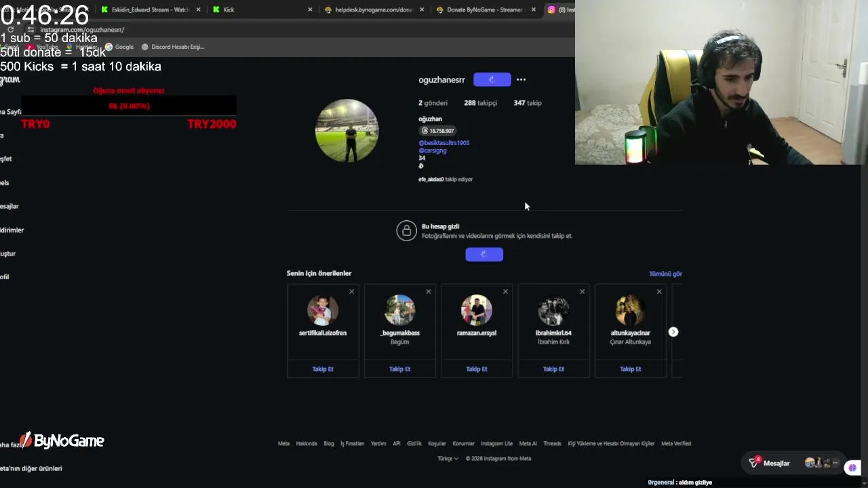The height and width of the screenshot is (488, 868).
Task: Open the Google bookmark
Action: [x=119, y=47]
